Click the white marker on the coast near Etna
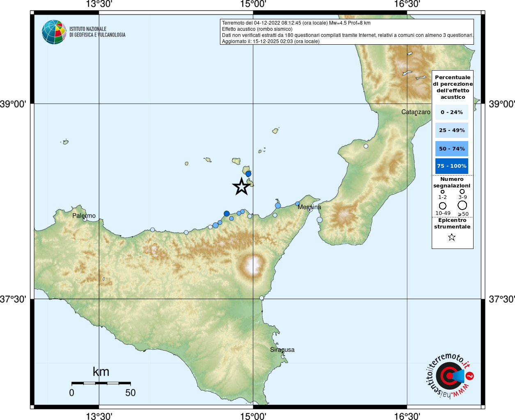Viewport: 515px width, 420px height. 261,298
